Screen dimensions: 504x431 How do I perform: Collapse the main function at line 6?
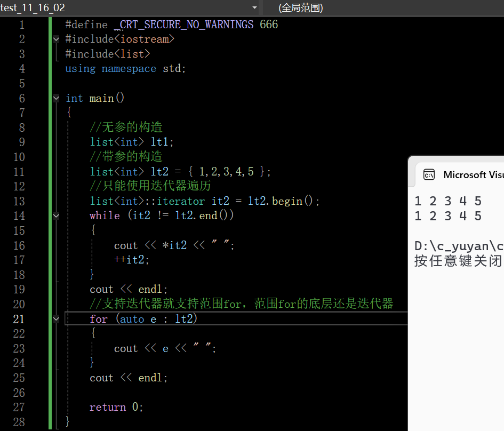[x=56, y=98]
